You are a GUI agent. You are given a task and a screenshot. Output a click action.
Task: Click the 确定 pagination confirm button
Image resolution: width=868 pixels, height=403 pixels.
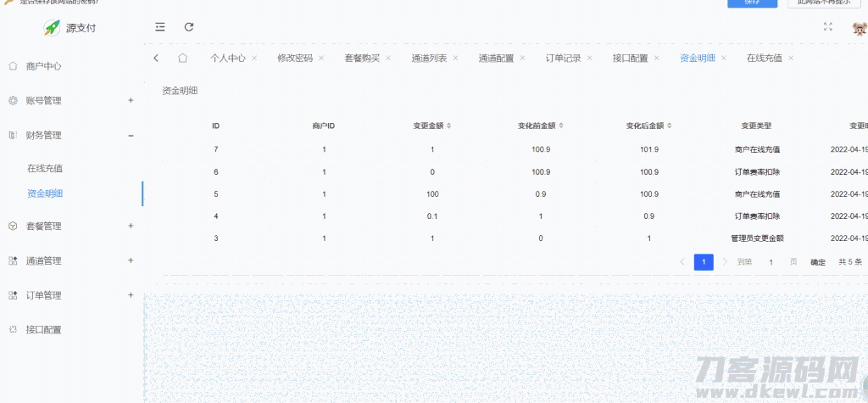click(818, 262)
